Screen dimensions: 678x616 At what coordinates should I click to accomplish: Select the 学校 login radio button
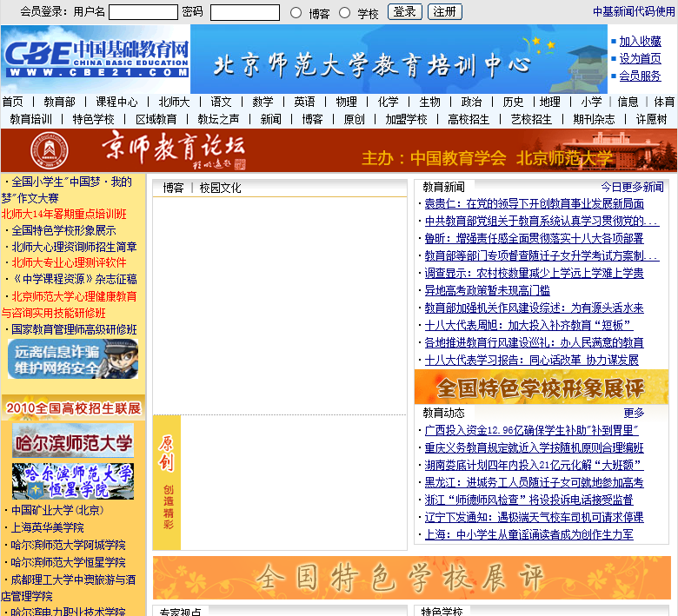click(x=344, y=13)
